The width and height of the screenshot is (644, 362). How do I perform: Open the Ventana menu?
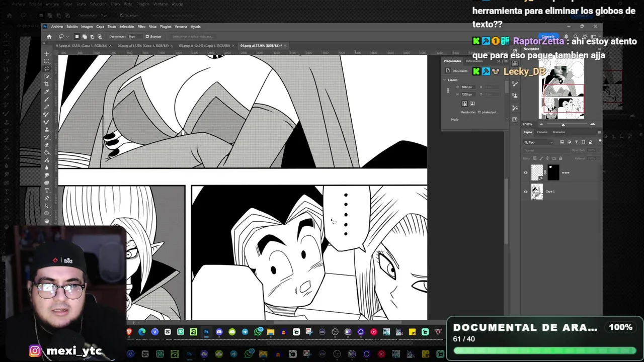(x=181, y=27)
